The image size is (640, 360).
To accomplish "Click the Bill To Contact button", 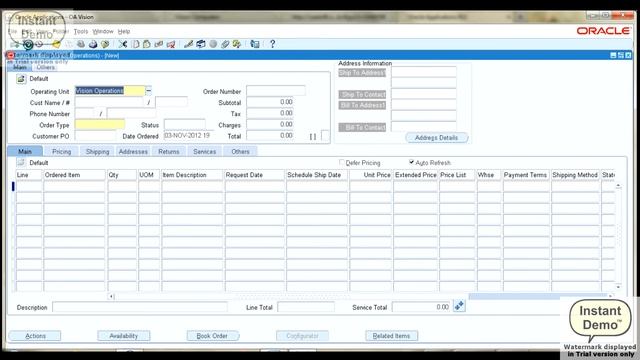I will click(362, 127).
